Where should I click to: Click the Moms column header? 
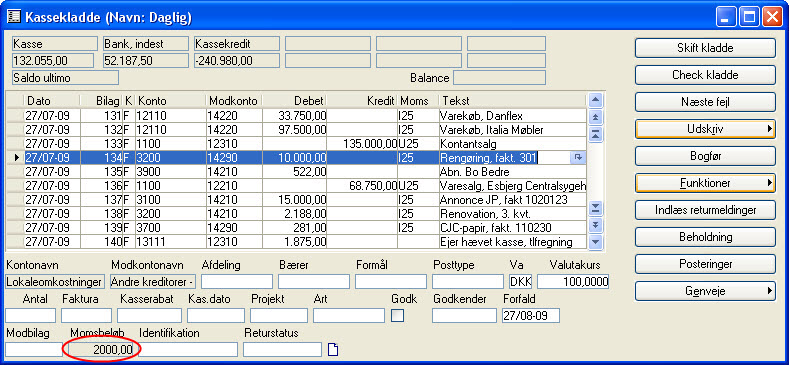pos(418,101)
